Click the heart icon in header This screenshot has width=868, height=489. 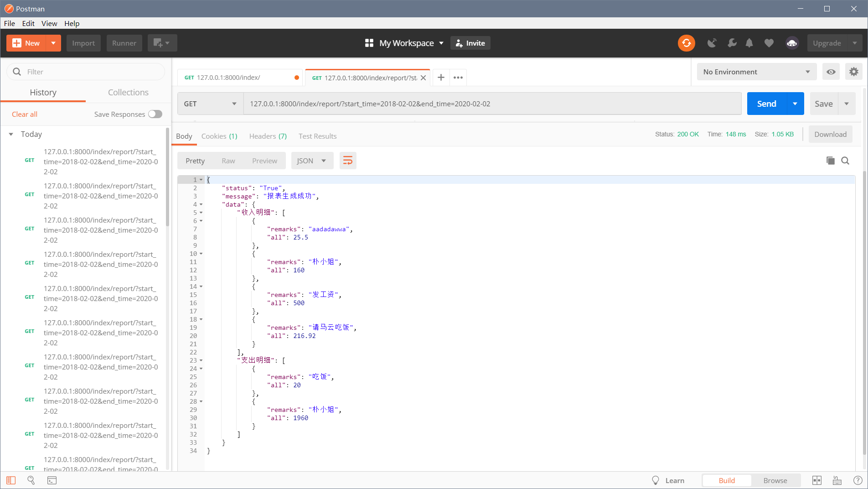tap(769, 43)
